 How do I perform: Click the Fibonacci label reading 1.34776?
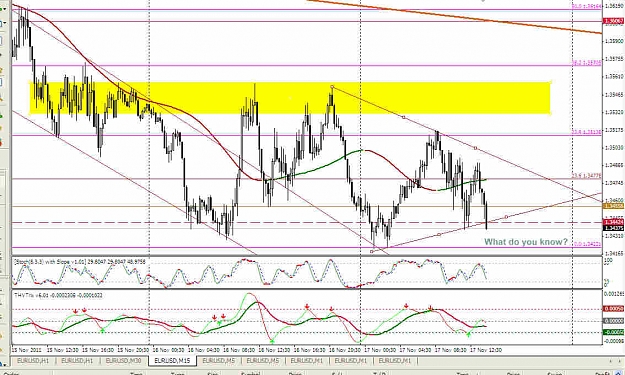click(587, 176)
